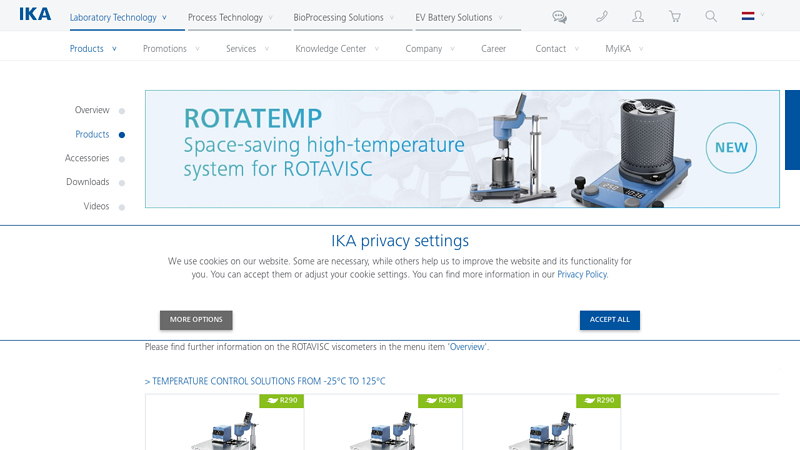Click the R290 badge on the second product
800x450 pixels.
[440, 401]
